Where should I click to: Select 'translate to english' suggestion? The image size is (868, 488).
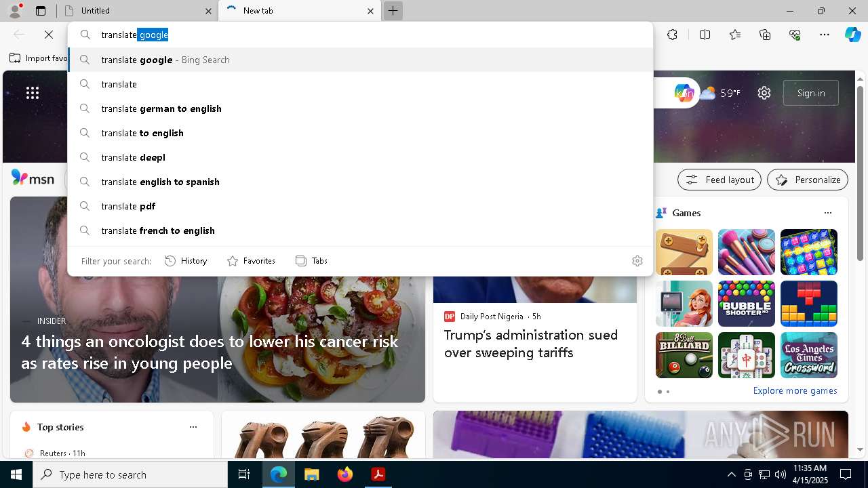pyautogui.click(x=360, y=133)
